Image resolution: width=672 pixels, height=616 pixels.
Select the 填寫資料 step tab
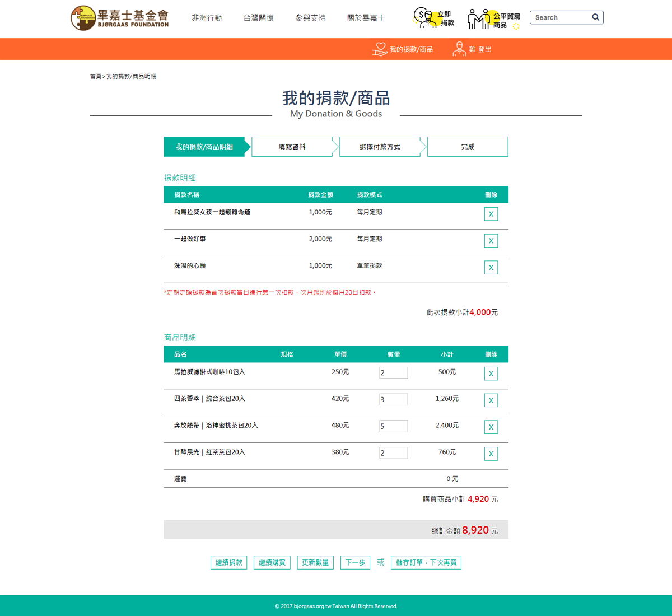(292, 147)
